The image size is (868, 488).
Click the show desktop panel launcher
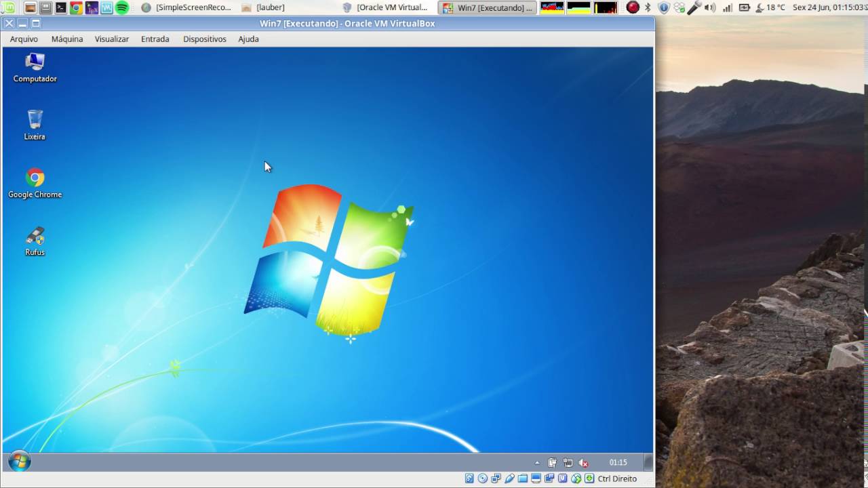tap(30, 8)
